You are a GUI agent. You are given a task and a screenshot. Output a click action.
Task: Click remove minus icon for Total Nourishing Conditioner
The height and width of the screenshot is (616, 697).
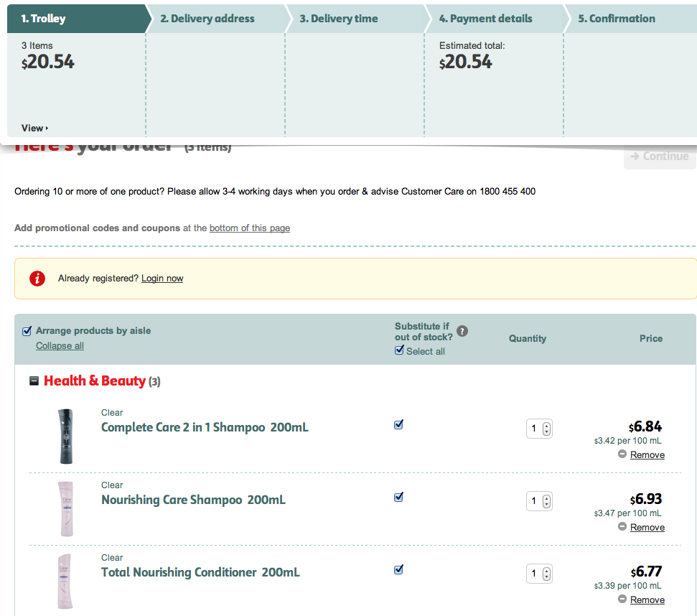(622, 599)
